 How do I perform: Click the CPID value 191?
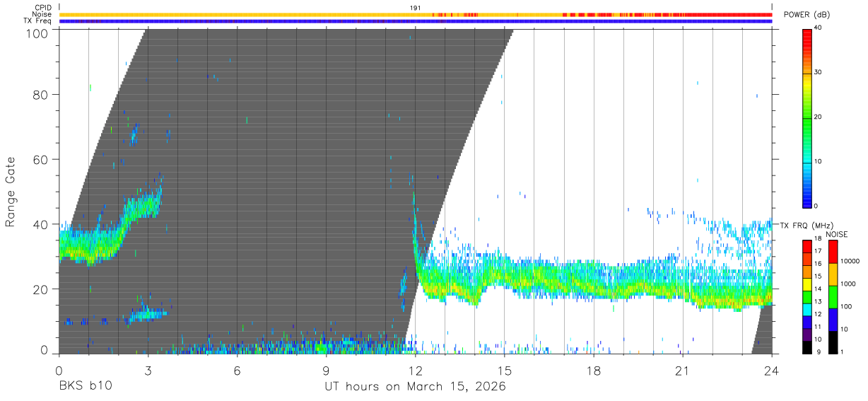[x=415, y=7]
